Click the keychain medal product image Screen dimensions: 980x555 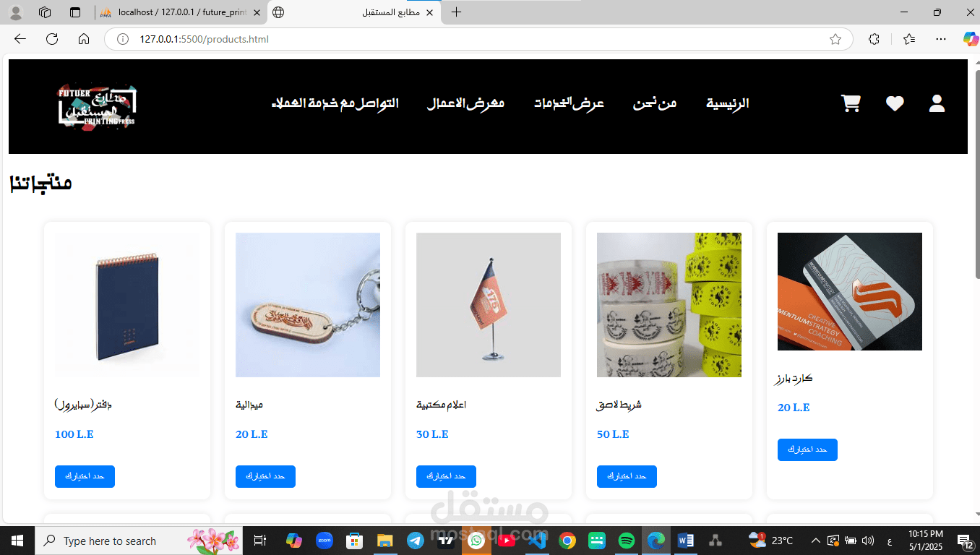click(x=308, y=305)
